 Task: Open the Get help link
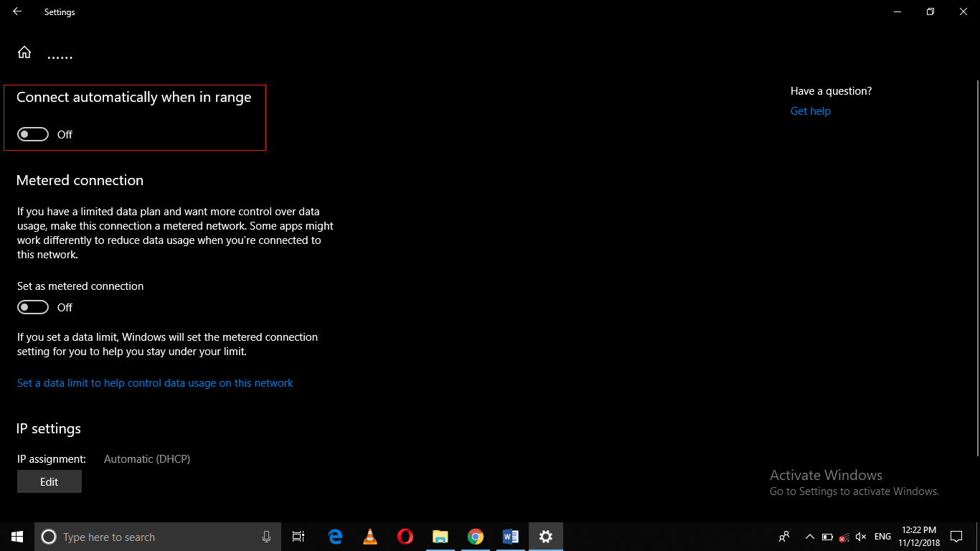pyautogui.click(x=810, y=110)
